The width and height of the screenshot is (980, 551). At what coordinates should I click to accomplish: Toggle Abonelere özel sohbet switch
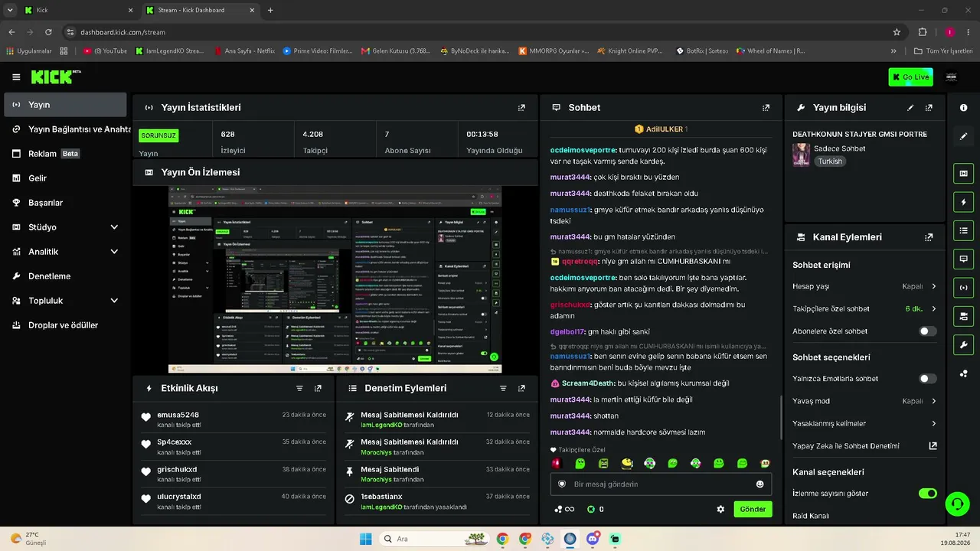pyautogui.click(x=927, y=331)
